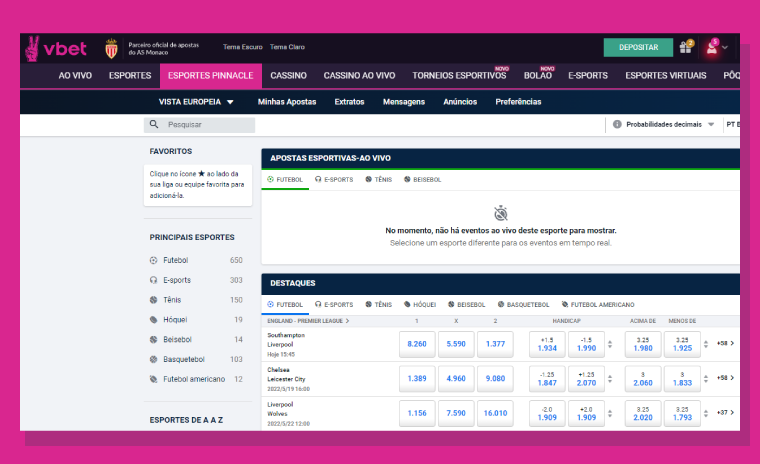Click the AS Monaco crest icon

pos(111,48)
